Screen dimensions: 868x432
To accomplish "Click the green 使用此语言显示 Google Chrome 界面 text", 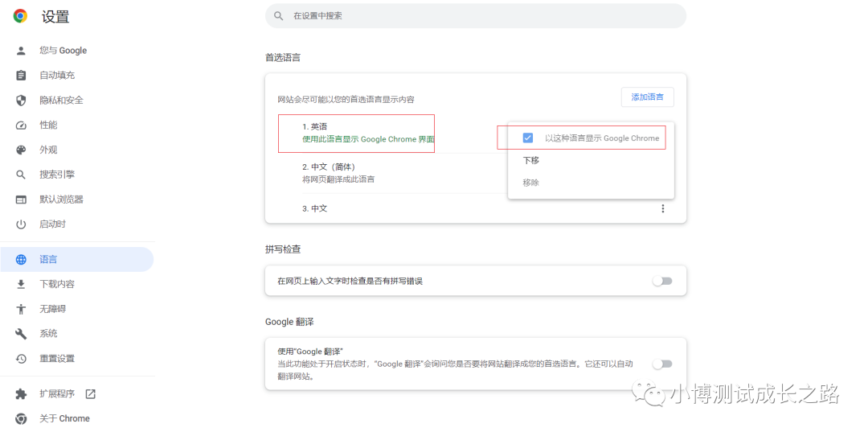I will pyautogui.click(x=368, y=139).
